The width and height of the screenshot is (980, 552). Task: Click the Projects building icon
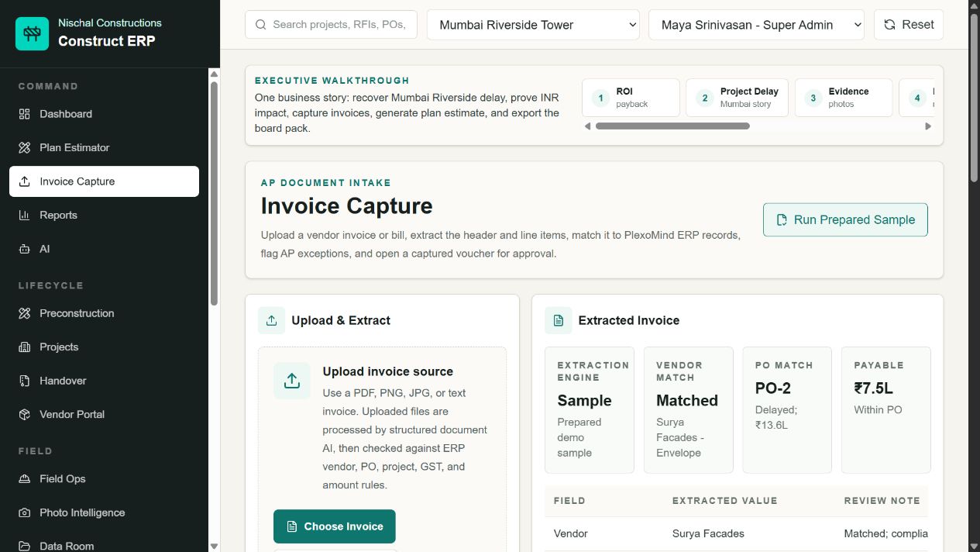click(24, 347)
